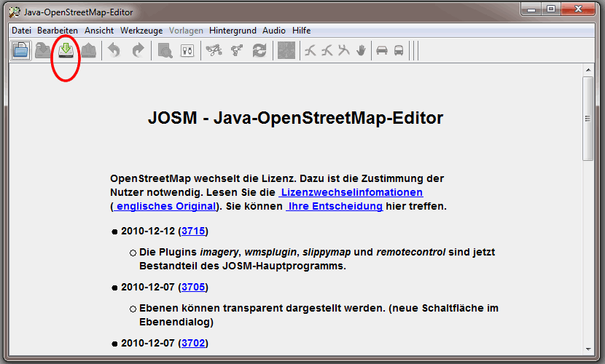
Task: Open the Ihre Entscheidung link
Action: pyautogui.click(x=335, y=206)
